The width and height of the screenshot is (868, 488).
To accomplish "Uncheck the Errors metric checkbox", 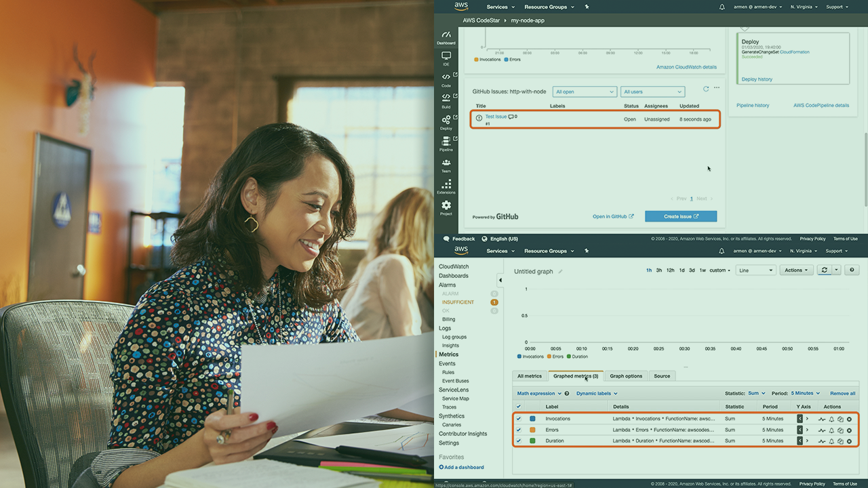I will [x=519, y=430].
